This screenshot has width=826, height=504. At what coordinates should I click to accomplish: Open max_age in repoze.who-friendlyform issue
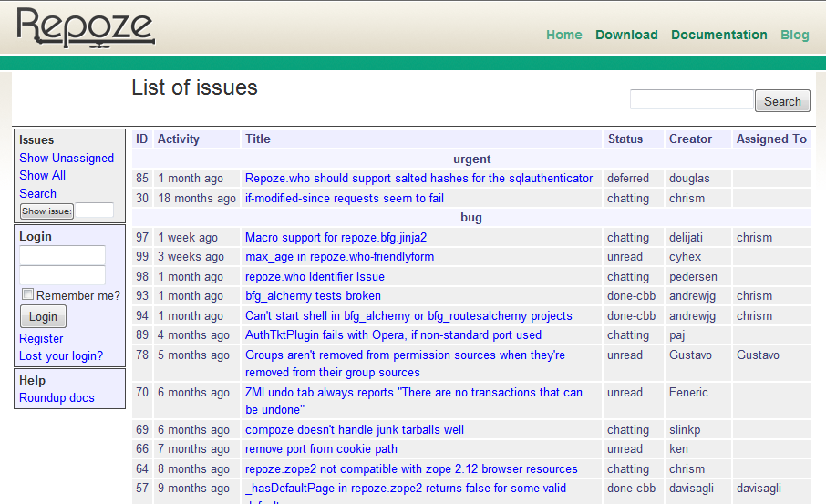point(339,257)
